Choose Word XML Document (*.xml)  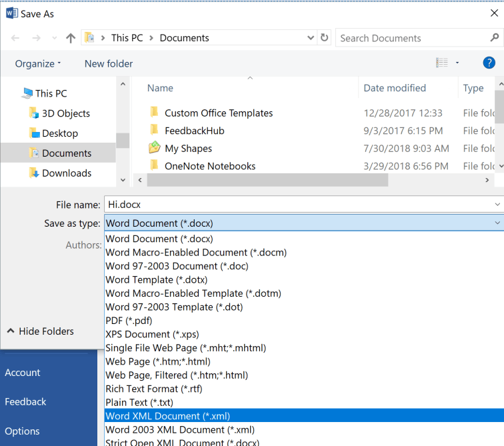click(304, 416)
